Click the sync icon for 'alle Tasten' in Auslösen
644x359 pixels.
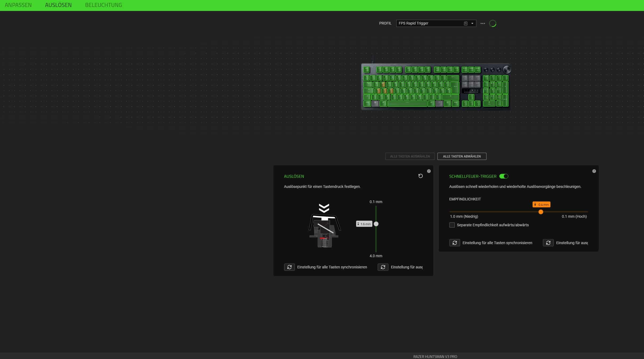[x=289, y=267]
